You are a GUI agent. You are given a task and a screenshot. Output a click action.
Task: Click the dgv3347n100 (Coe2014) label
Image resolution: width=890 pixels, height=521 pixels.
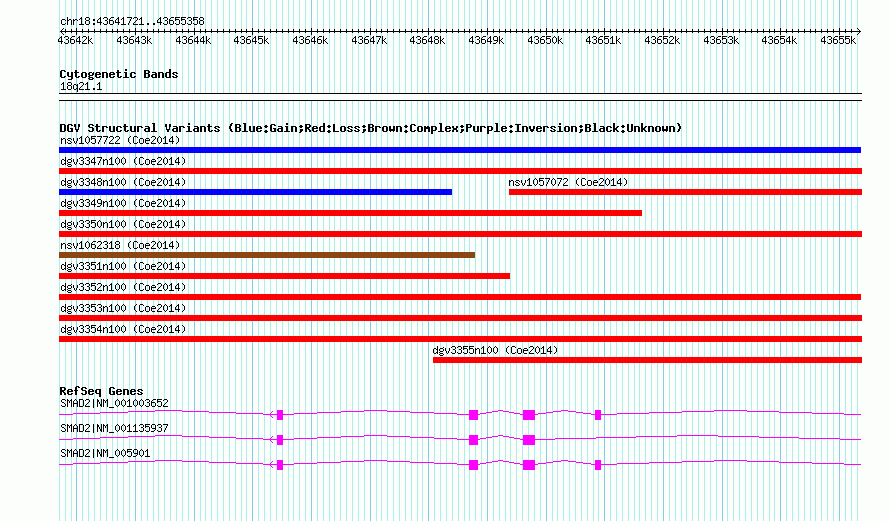[x=123, y=161]
